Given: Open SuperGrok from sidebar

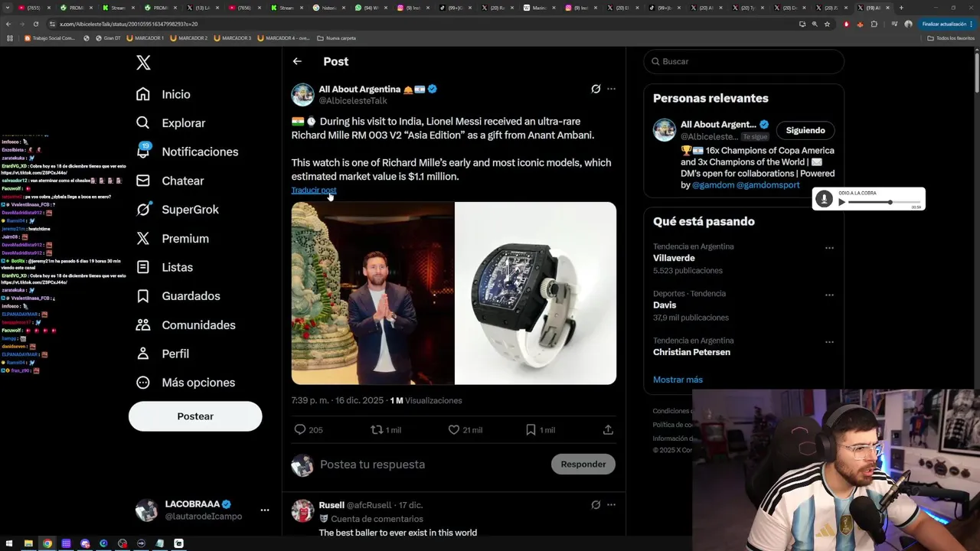Looking at the screenshot, I should (177, 210).
